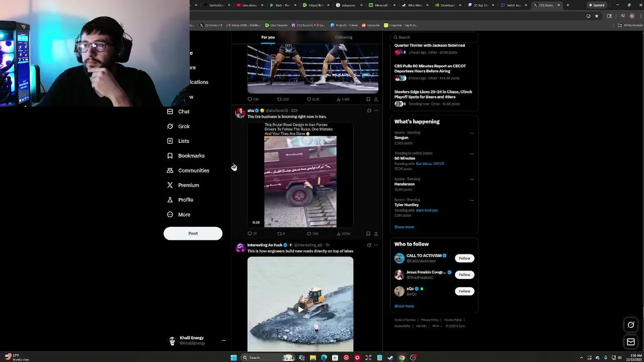The image size is (644, 362).
Task: Reply to the Iran tire business post
Action: (252, 234)
